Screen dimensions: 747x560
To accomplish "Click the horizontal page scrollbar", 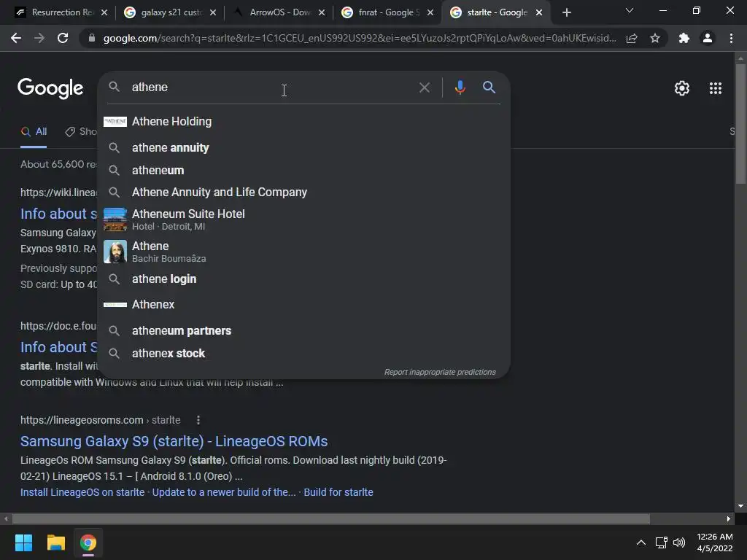I will click(331, 518).
